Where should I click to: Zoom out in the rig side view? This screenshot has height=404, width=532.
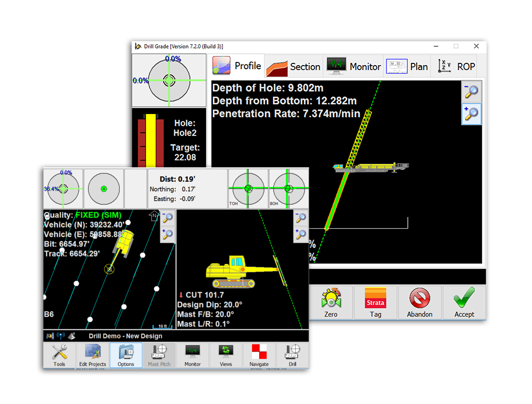coord(301,218)
